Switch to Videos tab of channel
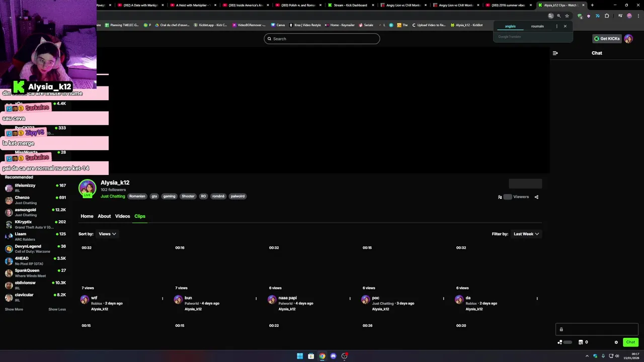644x362 pixels. 122,216
